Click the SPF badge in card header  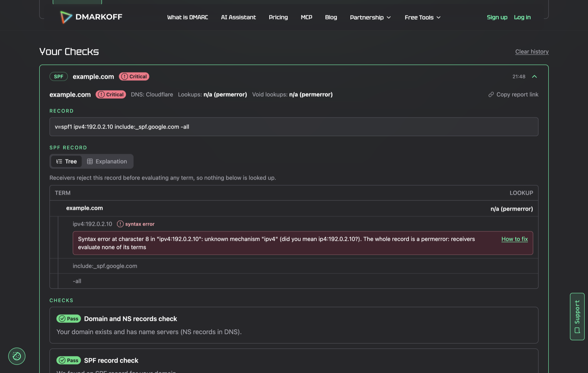point(59,77)
